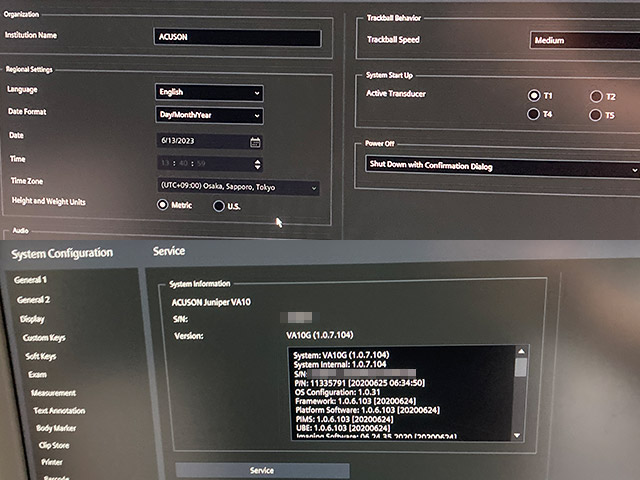Open the Power Off behavior dropdown
Image resolution: width=640 pixels, height=480 pixels.
pos(502,166)
